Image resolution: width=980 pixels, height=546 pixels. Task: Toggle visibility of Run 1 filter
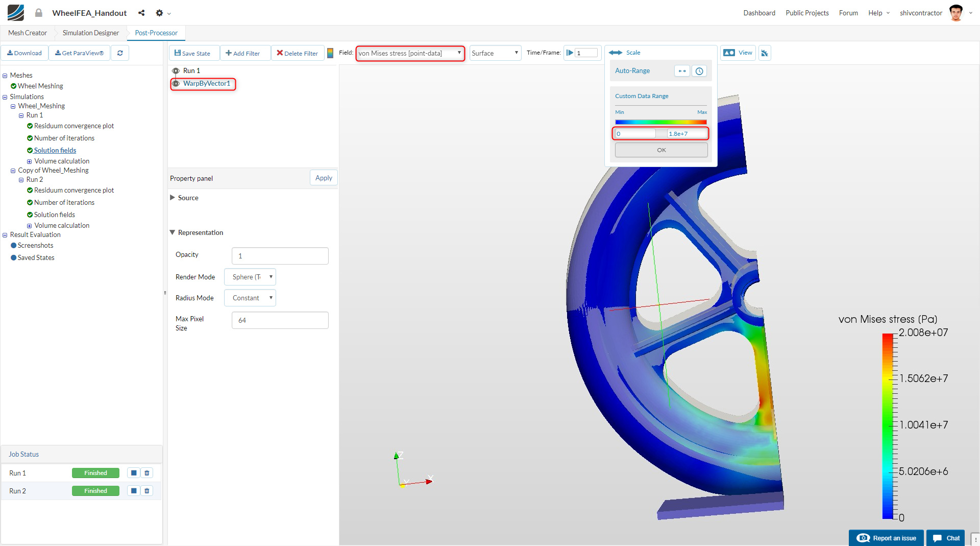176,71
